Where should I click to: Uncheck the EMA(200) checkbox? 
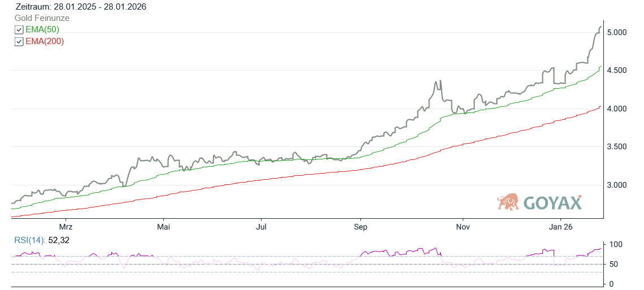[x=19, y=42]
